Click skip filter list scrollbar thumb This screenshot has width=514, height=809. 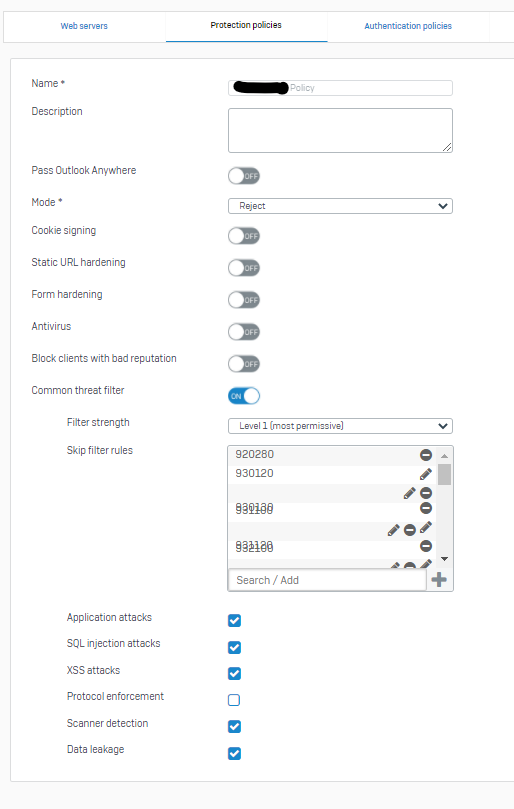pos(444,475)
